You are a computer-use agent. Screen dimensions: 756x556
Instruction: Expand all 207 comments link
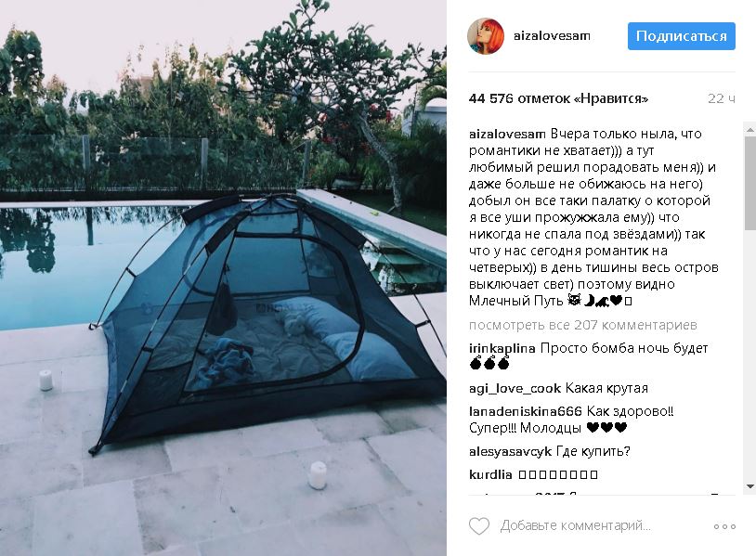(x=583, y=325)
